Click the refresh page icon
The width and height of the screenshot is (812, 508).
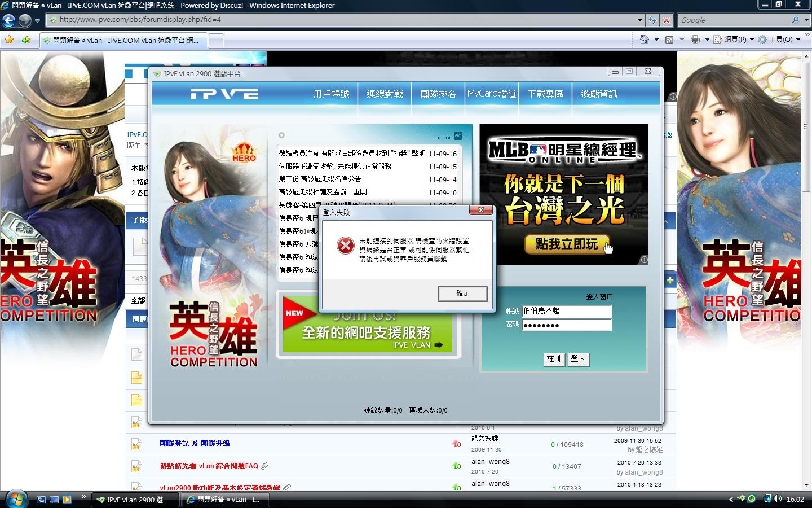click(652, 20)
